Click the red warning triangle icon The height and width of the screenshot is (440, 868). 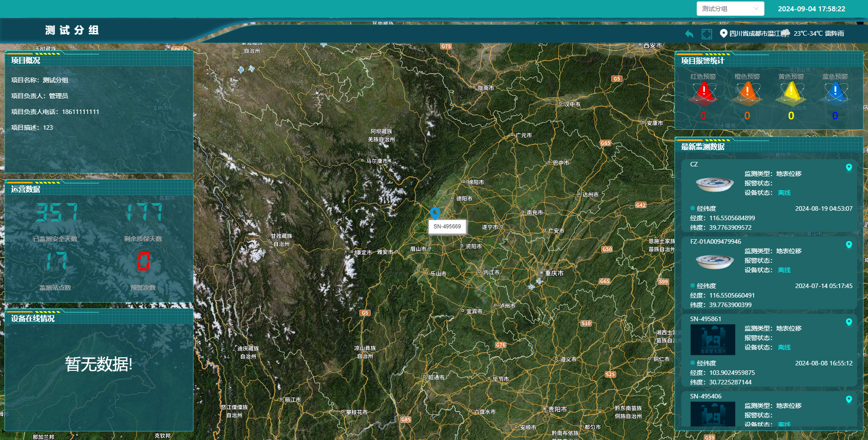[x=703, y=92]
